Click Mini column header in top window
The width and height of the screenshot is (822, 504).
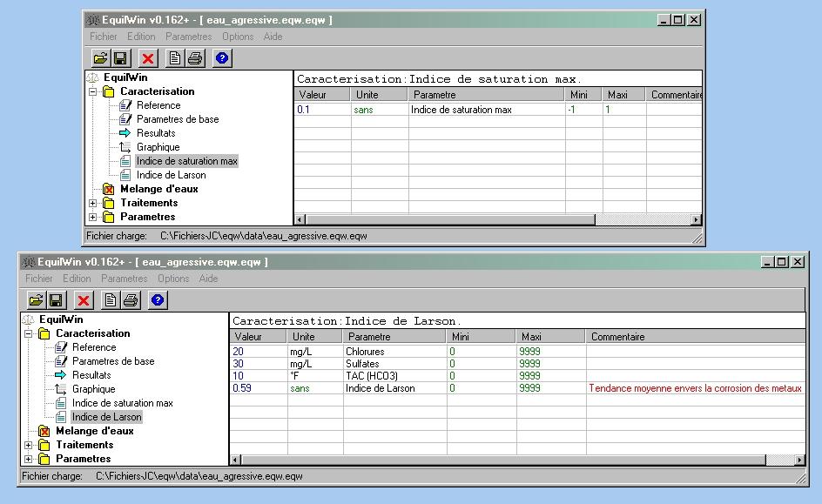(583, 95)
